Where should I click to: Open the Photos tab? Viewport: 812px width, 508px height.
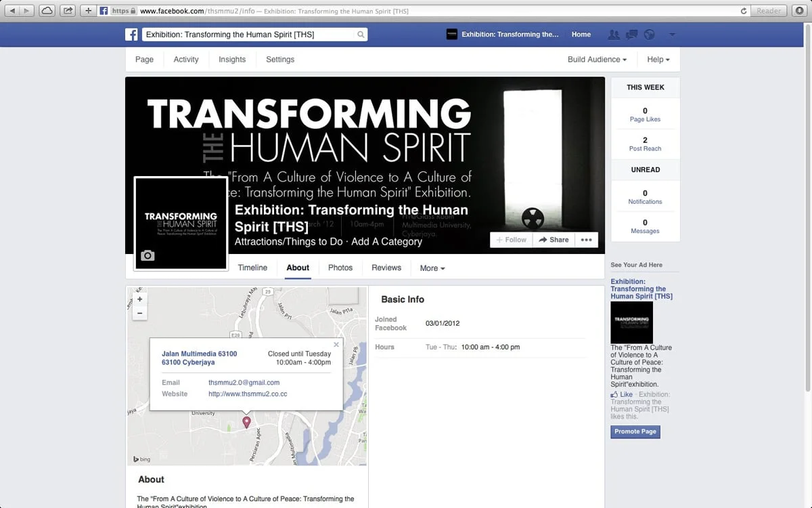tap(340, 268)
